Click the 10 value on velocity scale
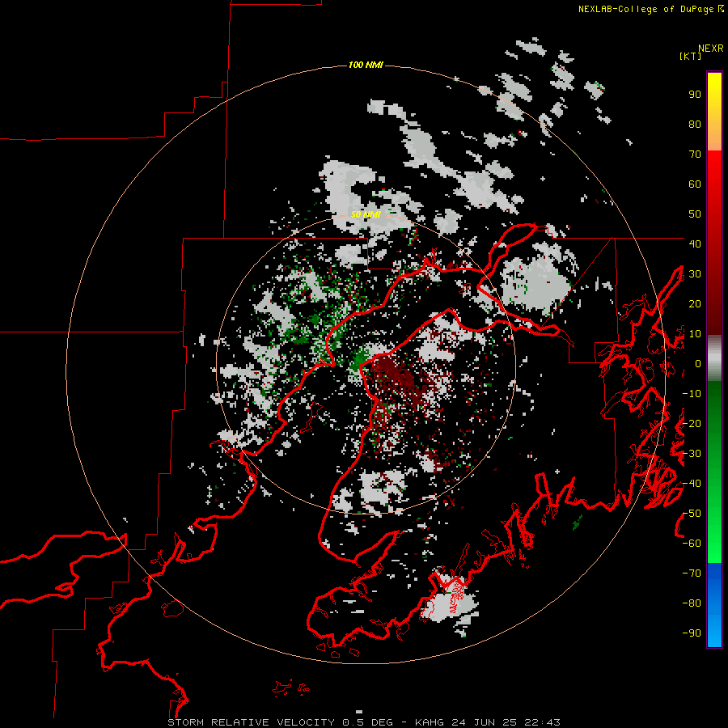 (x=695, y=334)
